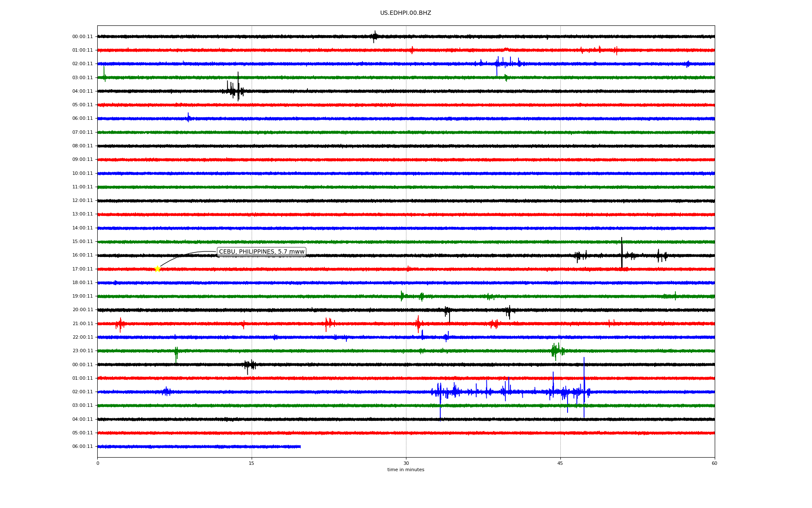Click the 12:00:11 time label

coord(82,201)
